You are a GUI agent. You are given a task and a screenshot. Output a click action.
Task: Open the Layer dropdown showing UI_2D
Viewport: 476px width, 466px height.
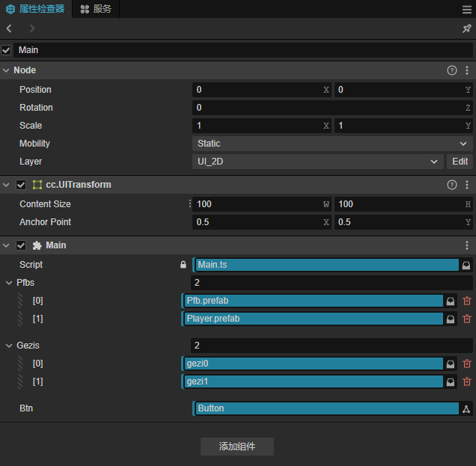point(317,162)
